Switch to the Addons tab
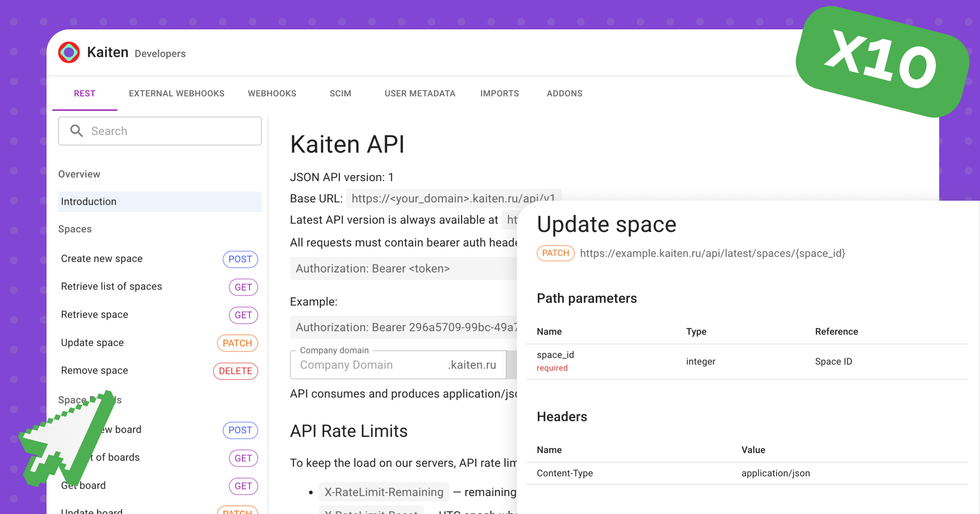Screen dimensions: 980x514 tap(564, 93)
